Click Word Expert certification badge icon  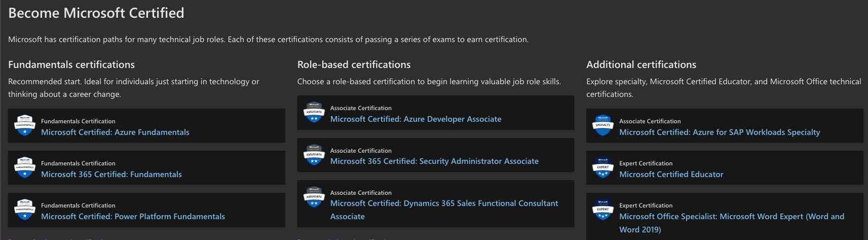click(x=603, y=210)
